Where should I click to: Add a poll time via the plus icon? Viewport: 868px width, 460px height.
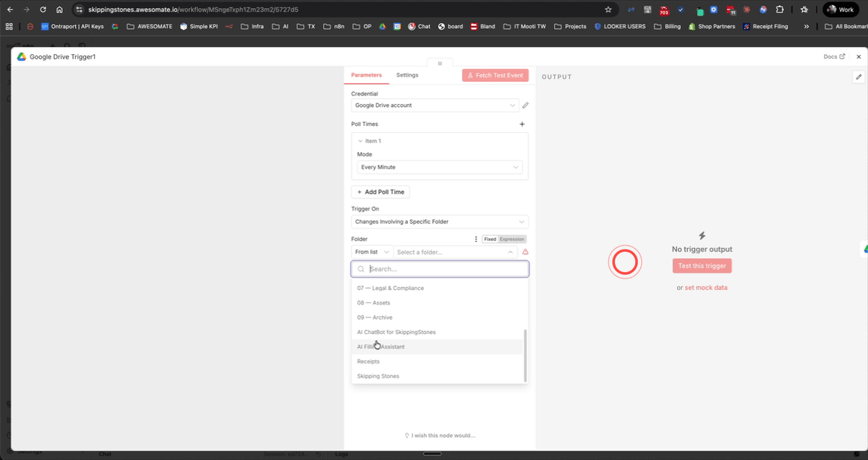coord(522,124)
